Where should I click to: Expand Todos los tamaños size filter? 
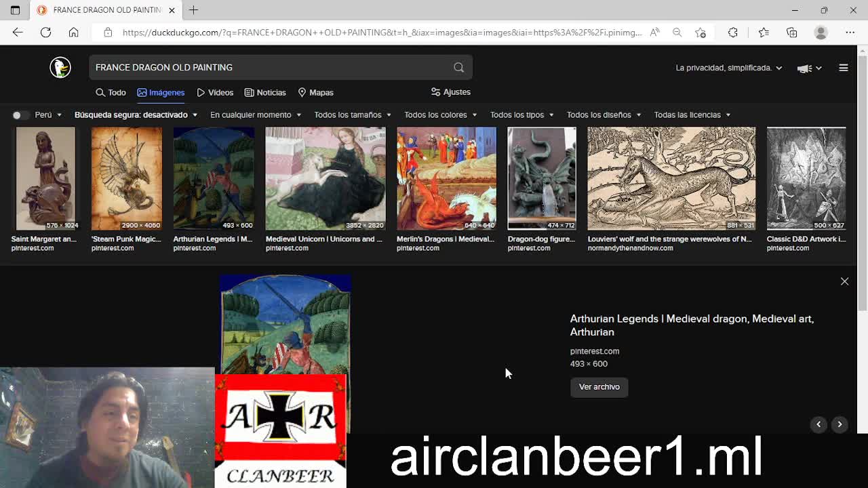[x=353, y=115]
